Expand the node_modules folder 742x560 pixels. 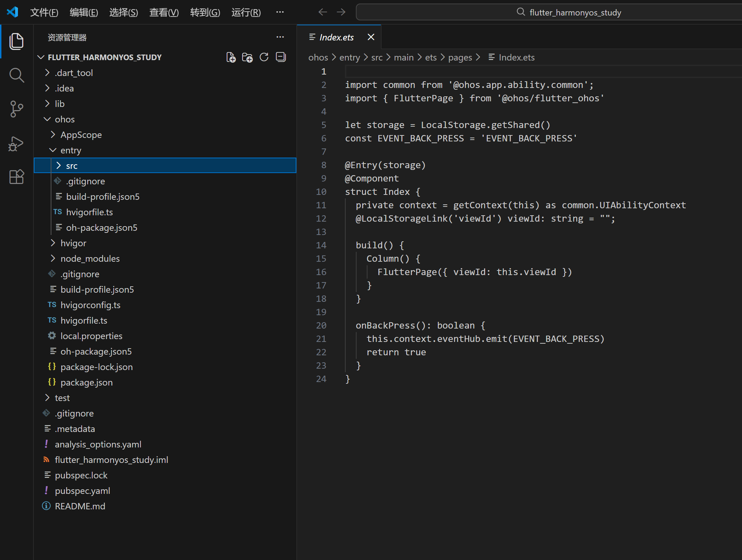click(90, 259)
